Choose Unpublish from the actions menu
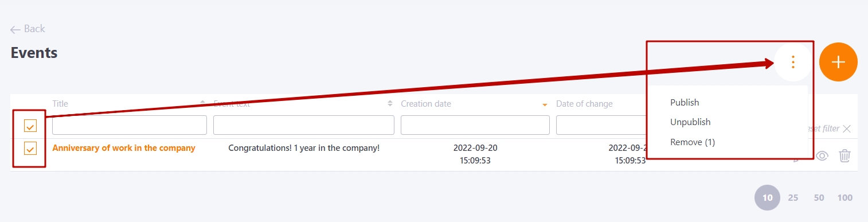868x222 pixels. click(x=690, y=122)
